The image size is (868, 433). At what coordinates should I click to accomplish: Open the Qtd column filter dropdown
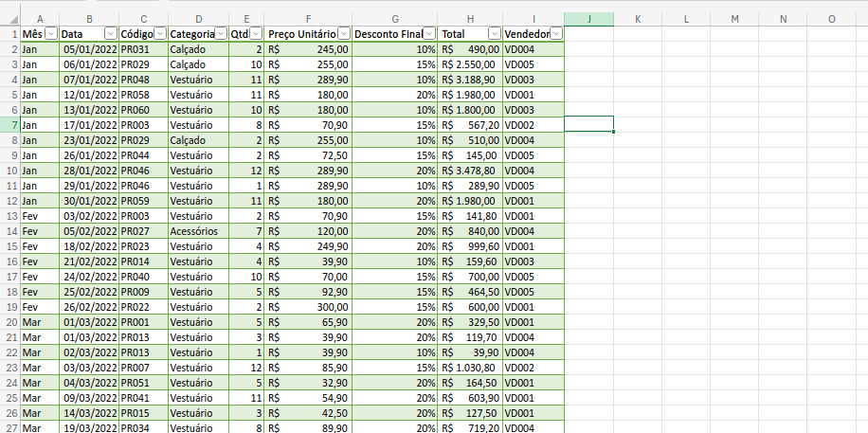256,34
